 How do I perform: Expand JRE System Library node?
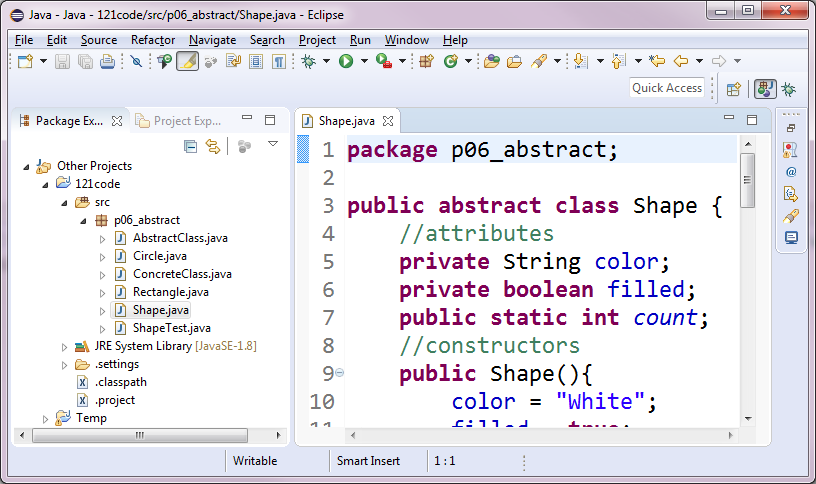(65, 347)
